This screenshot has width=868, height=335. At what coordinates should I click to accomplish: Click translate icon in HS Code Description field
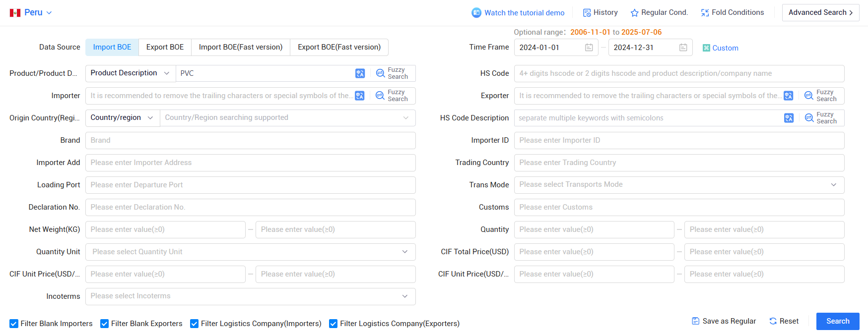[789, 118]
